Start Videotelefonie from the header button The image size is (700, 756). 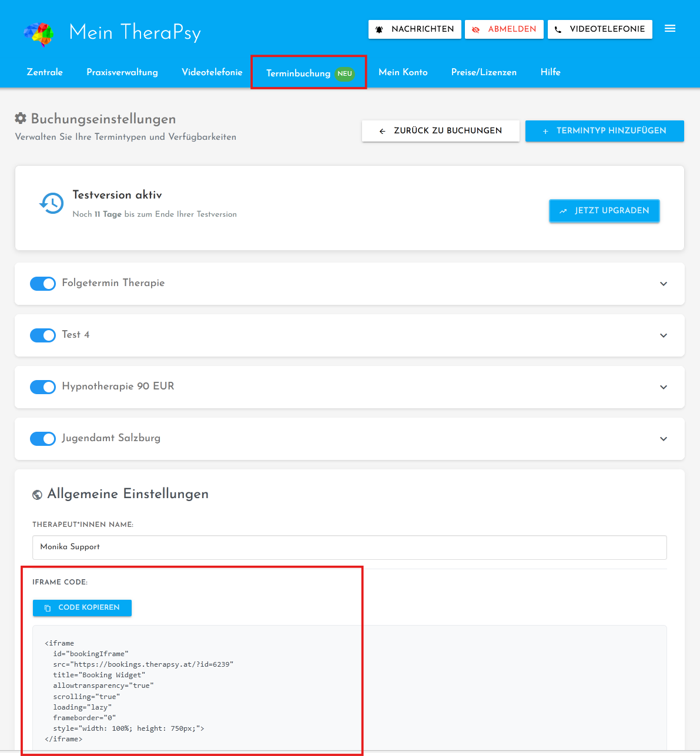pyautogui.click(x=600, y=29)
